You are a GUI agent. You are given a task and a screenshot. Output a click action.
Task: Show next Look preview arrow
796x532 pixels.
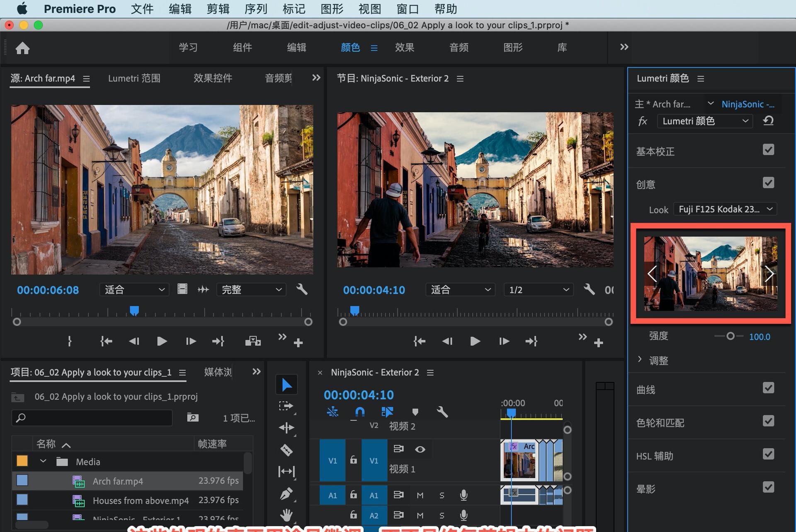[x=769, y=274]
